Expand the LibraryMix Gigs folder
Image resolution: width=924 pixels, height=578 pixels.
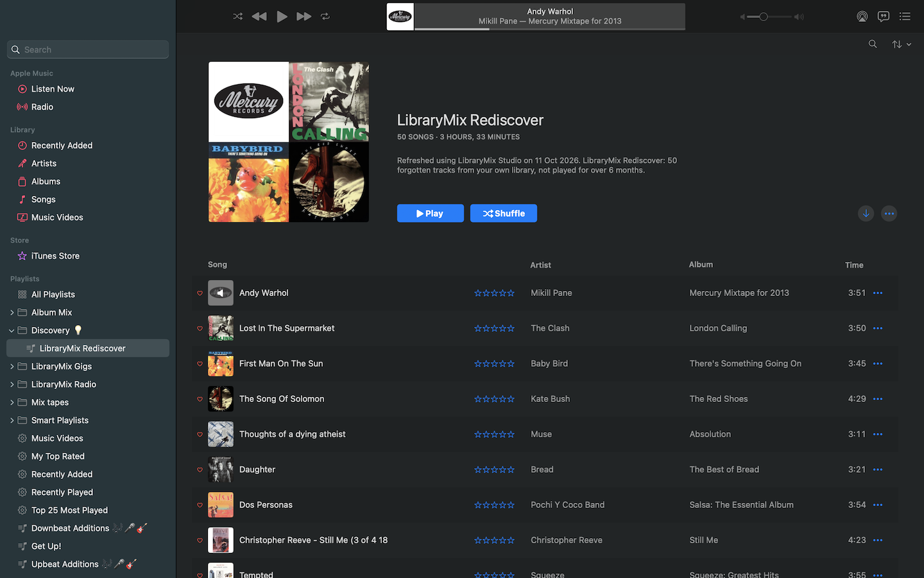point(12,367)
